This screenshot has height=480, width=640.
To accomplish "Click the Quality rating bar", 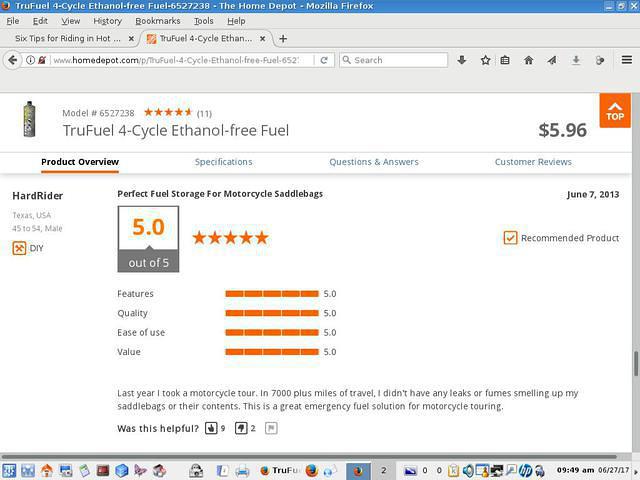I will coord(272,313).
